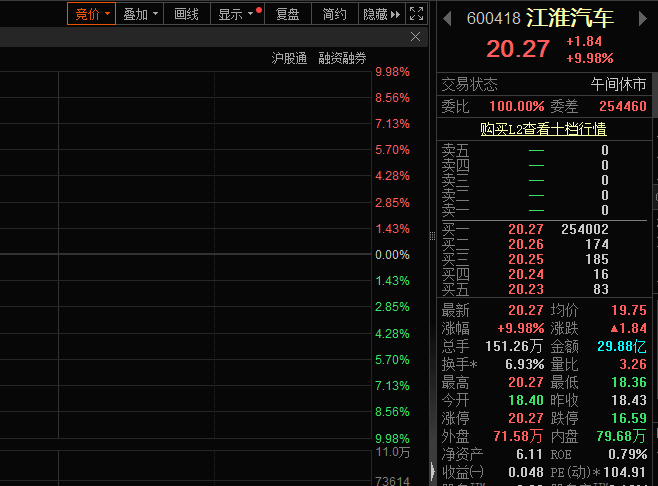The width and height of the screenshot is (658, 486).
Task: Click 隐藏 to hide side panel
Action: [x=381, y=14]
